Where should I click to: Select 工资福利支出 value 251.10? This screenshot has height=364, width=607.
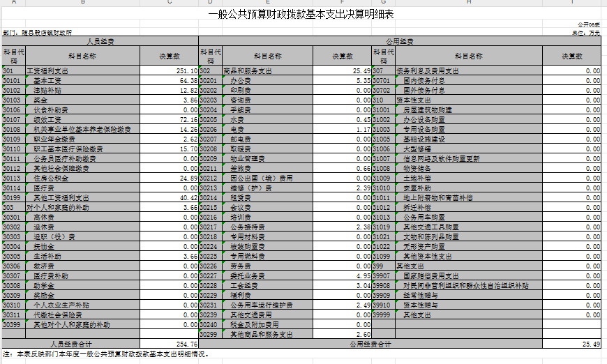click(169, 71)
